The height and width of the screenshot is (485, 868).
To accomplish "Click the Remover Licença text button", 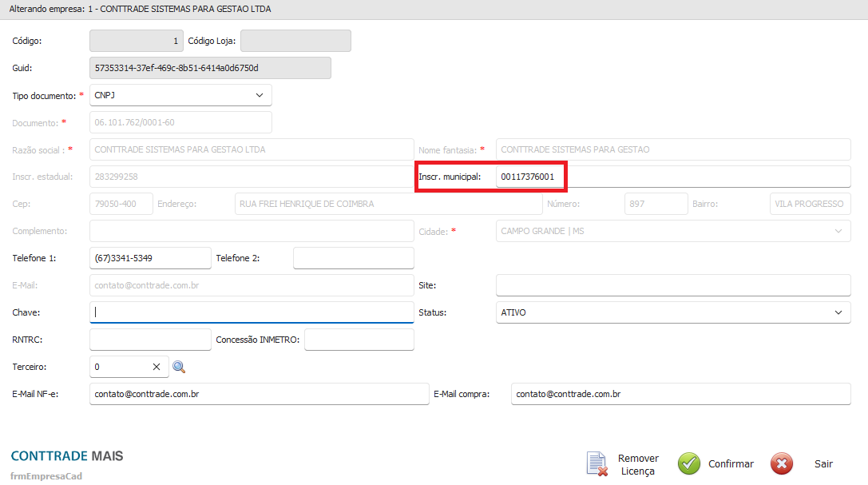I will click(638, 464).
